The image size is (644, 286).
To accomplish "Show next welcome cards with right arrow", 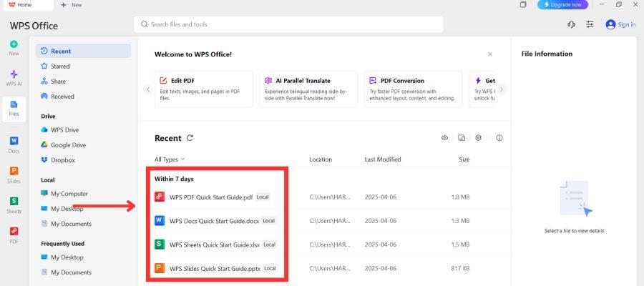I will coord(502,89).
